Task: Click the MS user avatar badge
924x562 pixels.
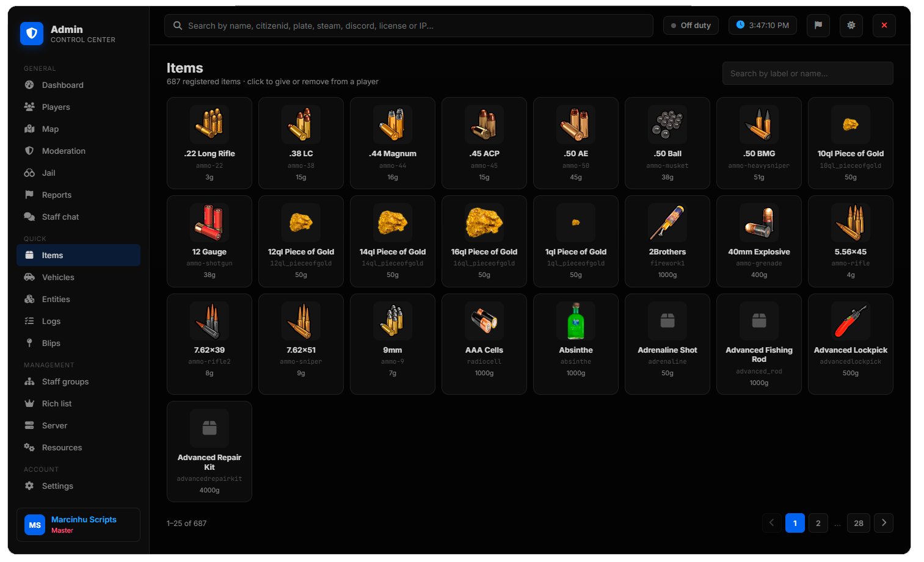Action: pos(35,525)
